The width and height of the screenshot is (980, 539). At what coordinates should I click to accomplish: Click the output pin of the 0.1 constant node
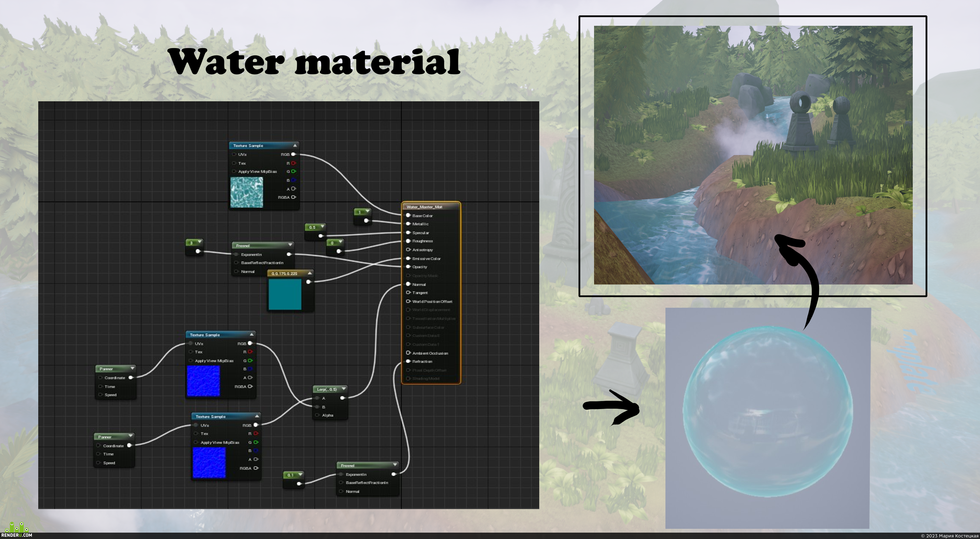pos(299,484)
